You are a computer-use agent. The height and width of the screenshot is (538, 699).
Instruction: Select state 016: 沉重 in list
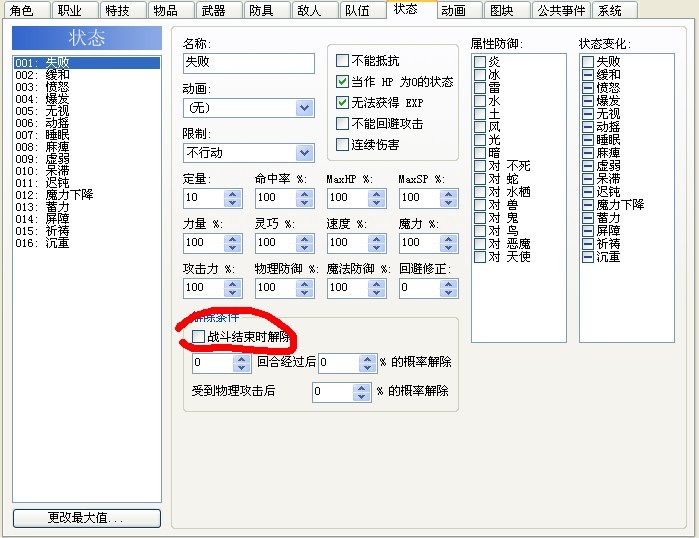coord(86,243)
